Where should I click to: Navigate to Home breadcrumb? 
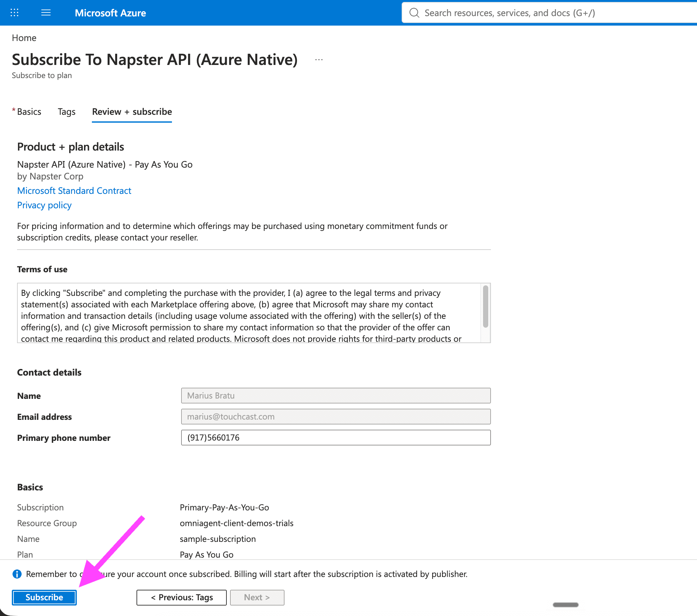[24, 38]
